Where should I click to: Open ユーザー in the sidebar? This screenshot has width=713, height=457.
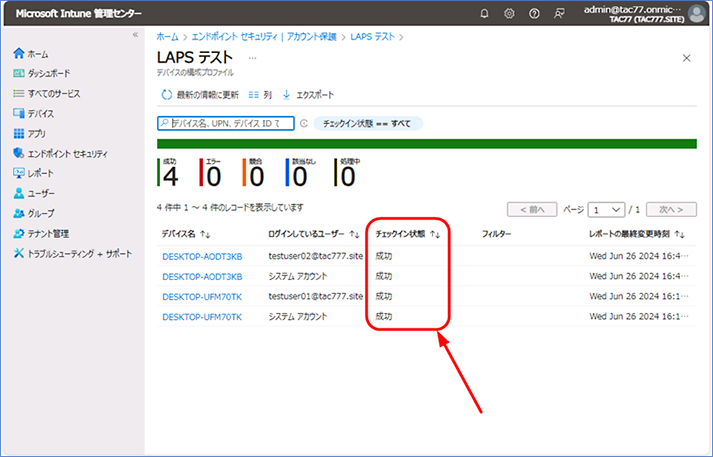[x=34, y=193]
